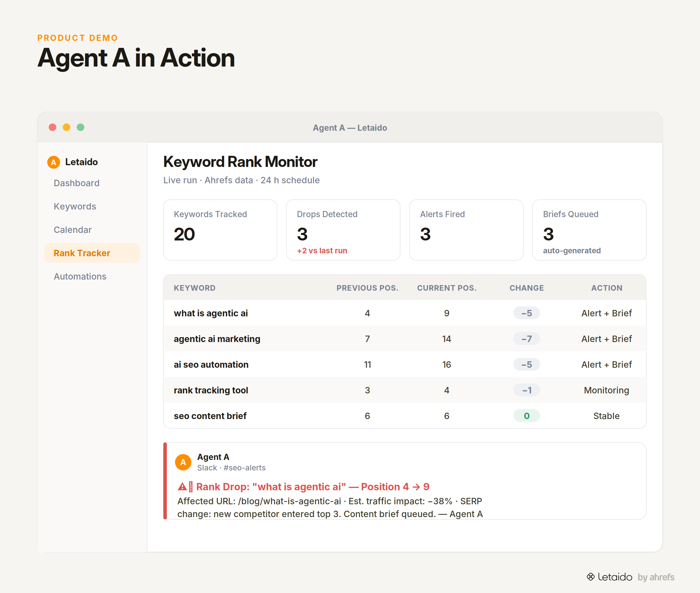
Task: Click the warning icon beside Rank Drop headline
Action: click(182, 486)
